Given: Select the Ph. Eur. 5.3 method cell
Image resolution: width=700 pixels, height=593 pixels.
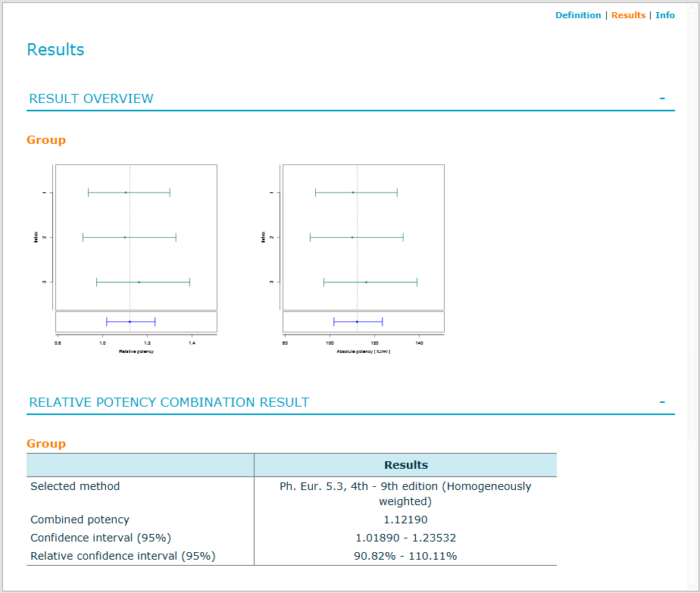Looking at the screenshot, I should 405,493.
